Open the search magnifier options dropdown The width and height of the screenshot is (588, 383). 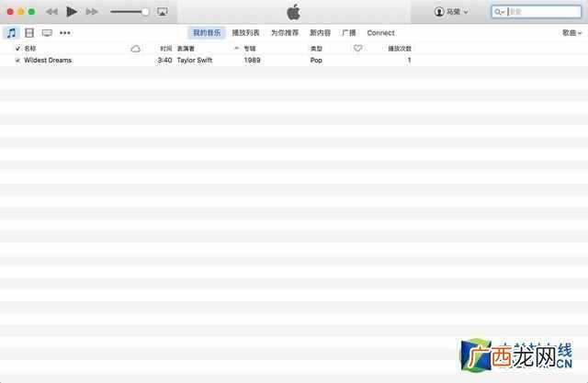(499, 12)
